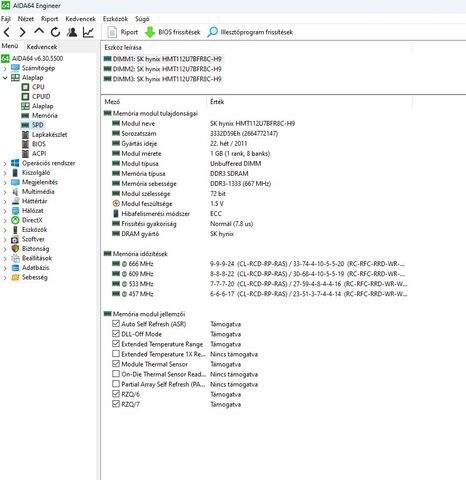Open the user icon in the toolbar
466x480 pixels.
tap(72, 32)
